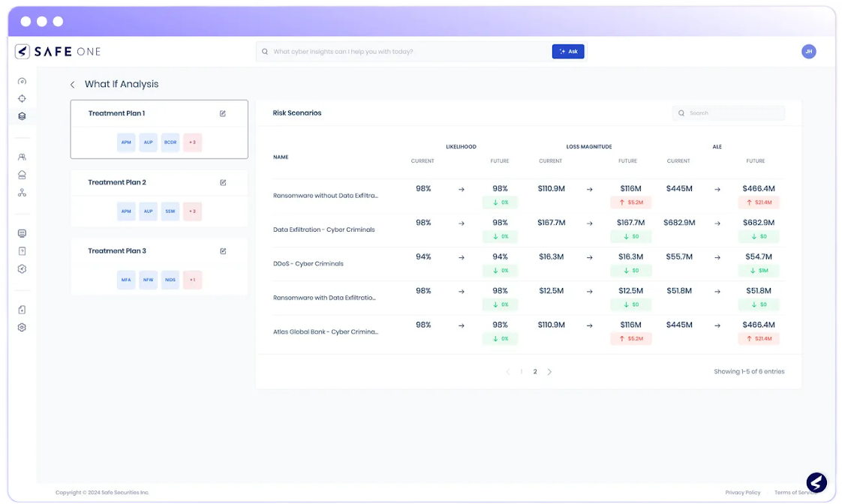Edit Treatment Plan 2
Image resolution: width=842 pixels, height=504 pixels.
point(223,182)
